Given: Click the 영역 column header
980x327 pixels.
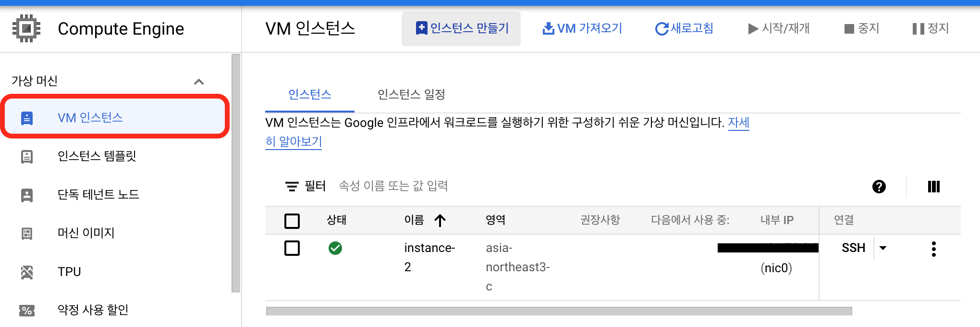Looking at the screenshot, I should tap(495, 220).
